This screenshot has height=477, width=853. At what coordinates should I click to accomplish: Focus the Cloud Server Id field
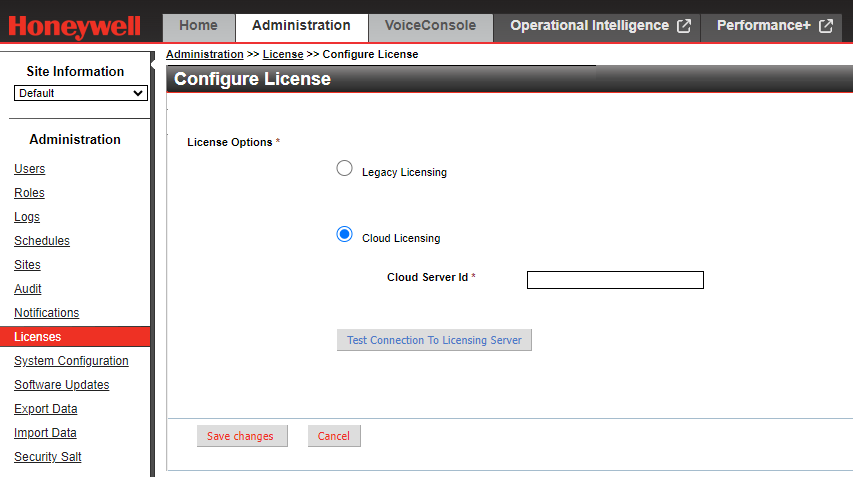615,280
